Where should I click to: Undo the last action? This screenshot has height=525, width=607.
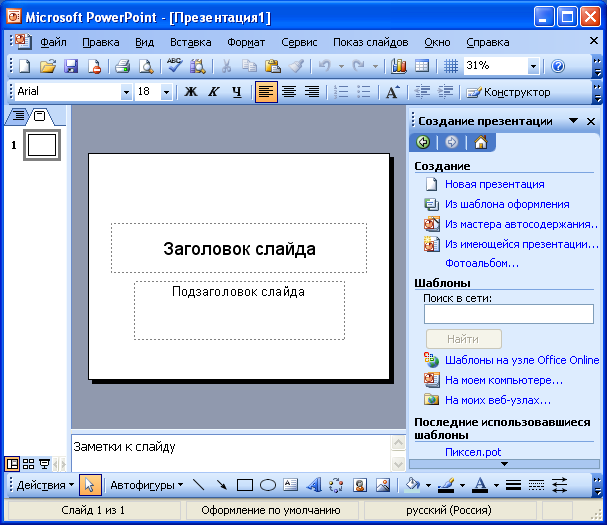(324, 66)
